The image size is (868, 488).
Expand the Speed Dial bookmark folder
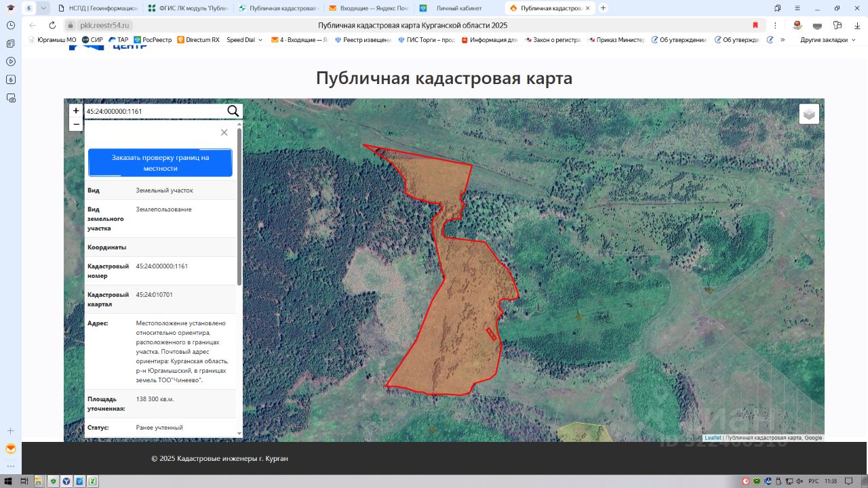point(244,40)
